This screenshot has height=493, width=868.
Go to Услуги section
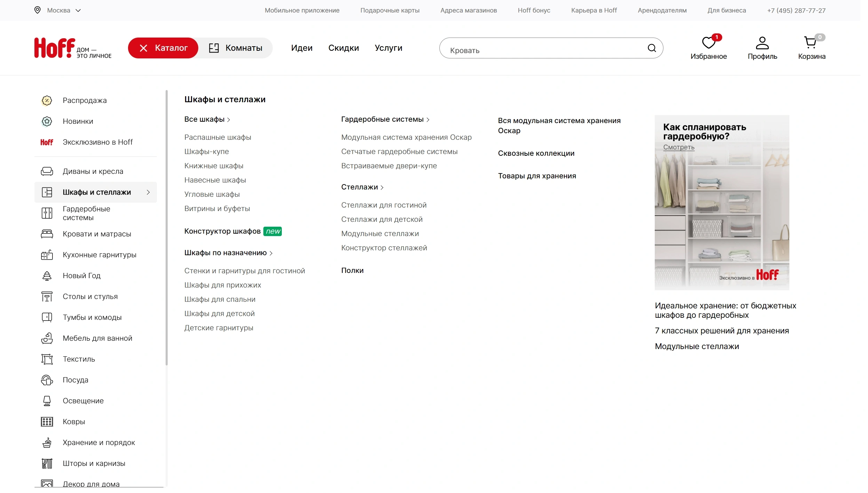pos(388,48)
